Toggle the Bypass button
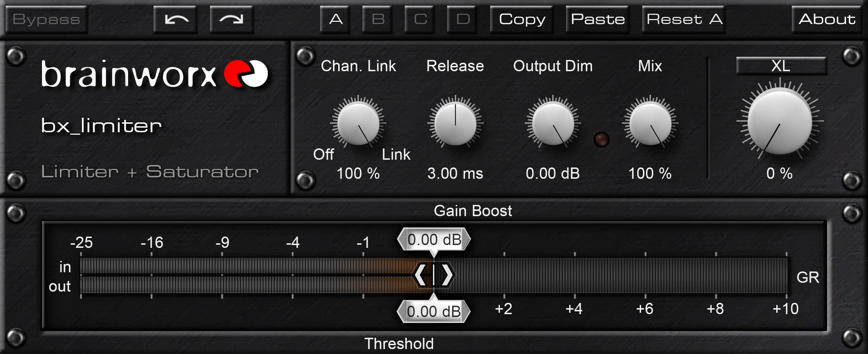The height and width of the screenshot is (354, 868). [46, 19]
